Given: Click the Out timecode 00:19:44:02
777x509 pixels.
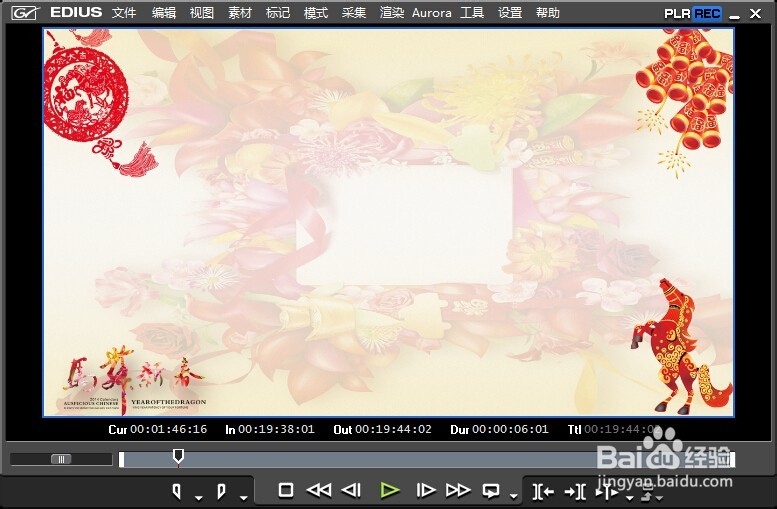Looking at the screenshot, I should click(x=393, y=429).
